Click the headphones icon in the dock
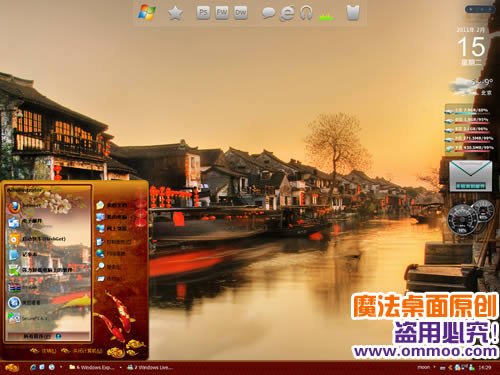The image size is (500, 375). point(306,13)
